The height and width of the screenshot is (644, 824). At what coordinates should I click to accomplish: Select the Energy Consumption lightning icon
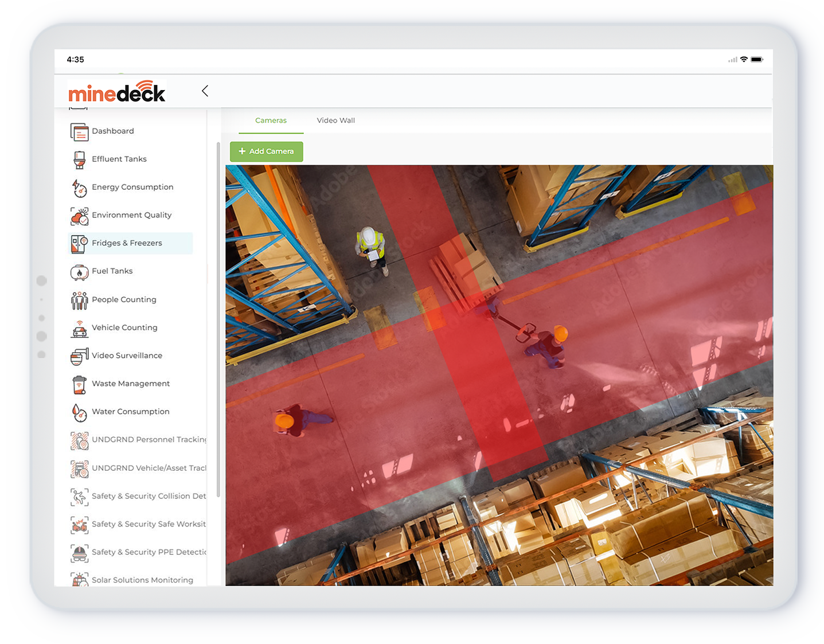tap(79, 188)
